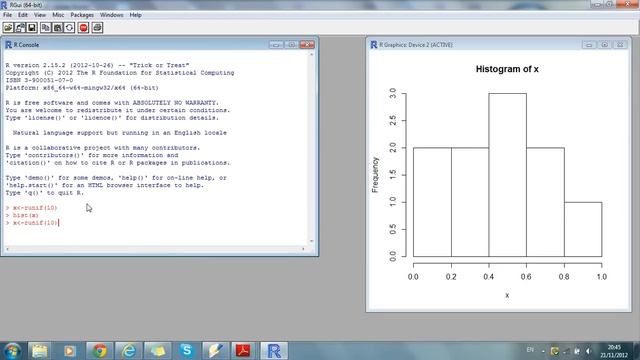Close the R Graphics device window

620,44
